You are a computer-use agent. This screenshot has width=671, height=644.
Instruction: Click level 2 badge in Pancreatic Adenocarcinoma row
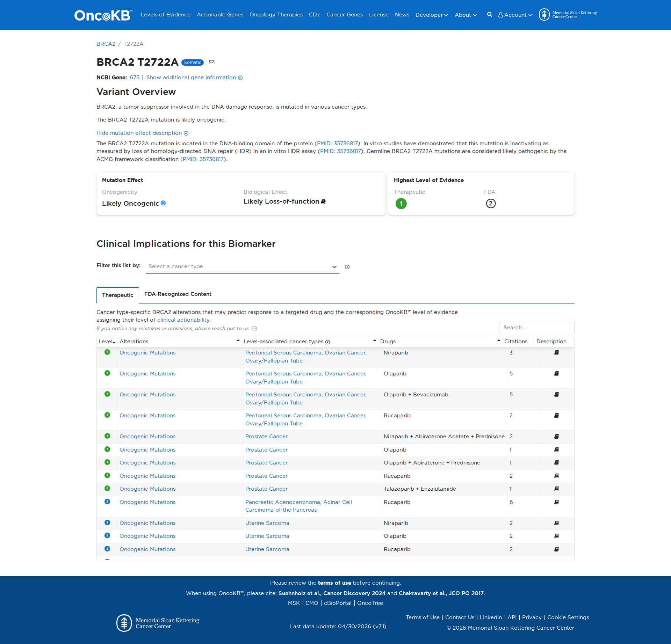[x=107, y=502]
